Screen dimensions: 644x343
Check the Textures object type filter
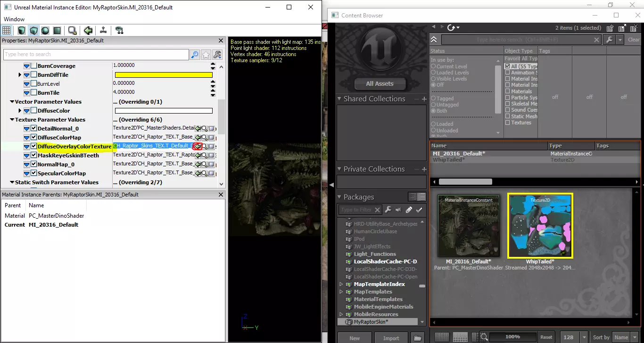pos(508,122)
